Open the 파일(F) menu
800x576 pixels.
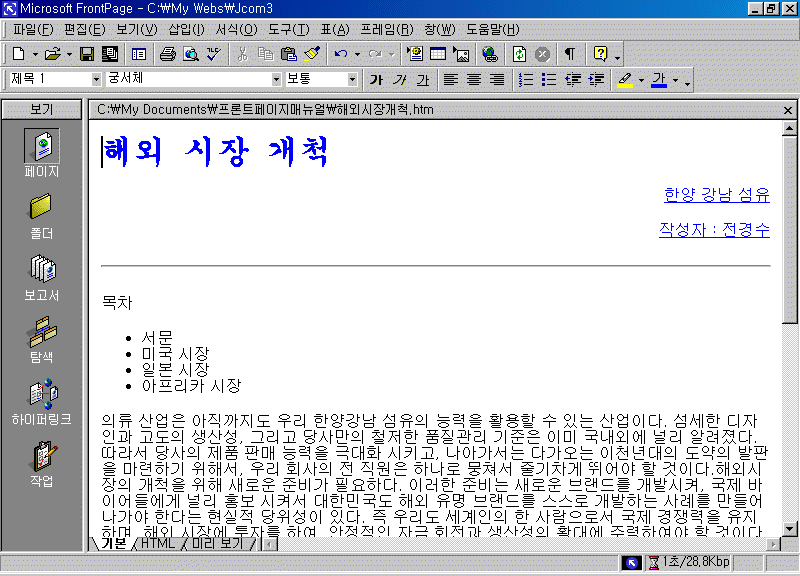pos(33,30)
